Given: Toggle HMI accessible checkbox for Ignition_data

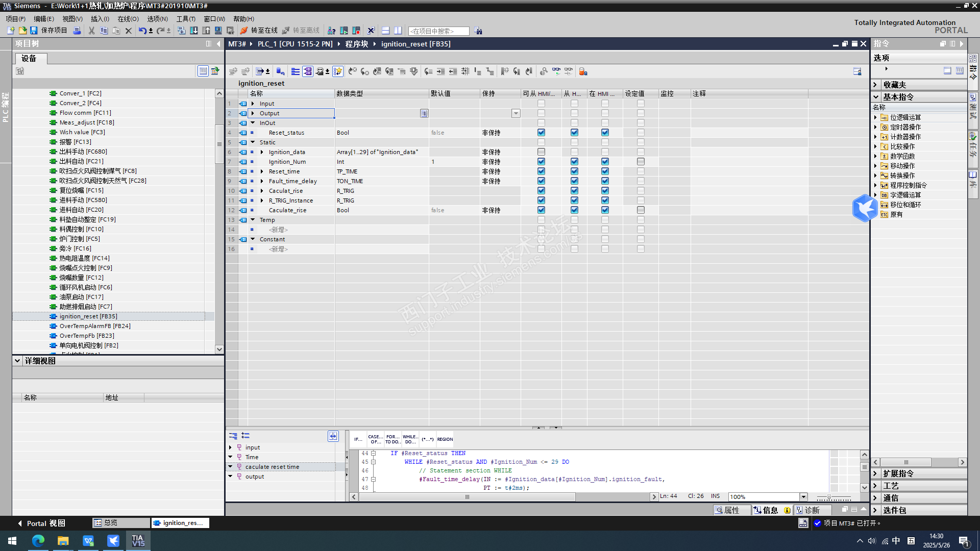Looking at the screenshot, I should click(x=541, y=152).
